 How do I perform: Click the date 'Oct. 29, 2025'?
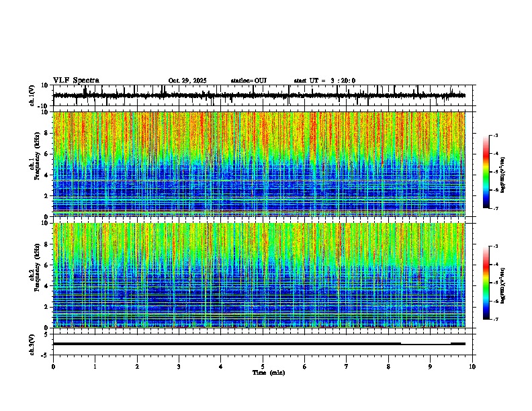187,81
